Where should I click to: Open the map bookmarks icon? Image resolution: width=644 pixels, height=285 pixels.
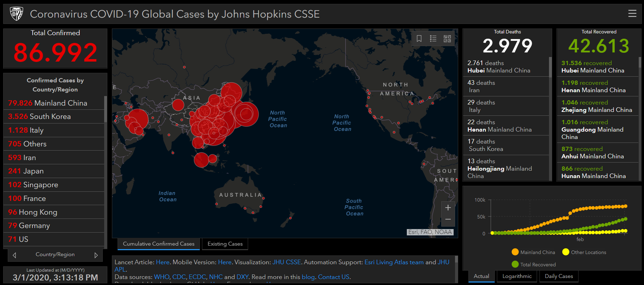(419, 39)
